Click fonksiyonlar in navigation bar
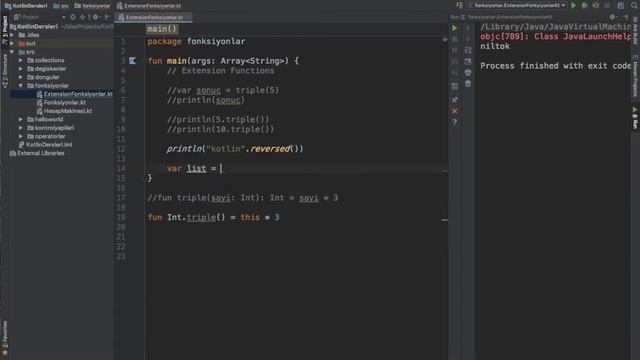640x360 pixels. click(92, 6)
